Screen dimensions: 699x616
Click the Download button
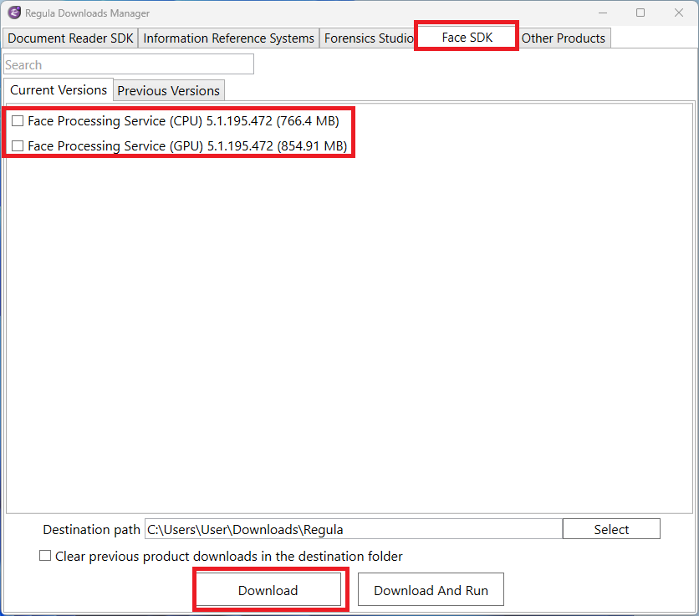click(x=268, y=590)
